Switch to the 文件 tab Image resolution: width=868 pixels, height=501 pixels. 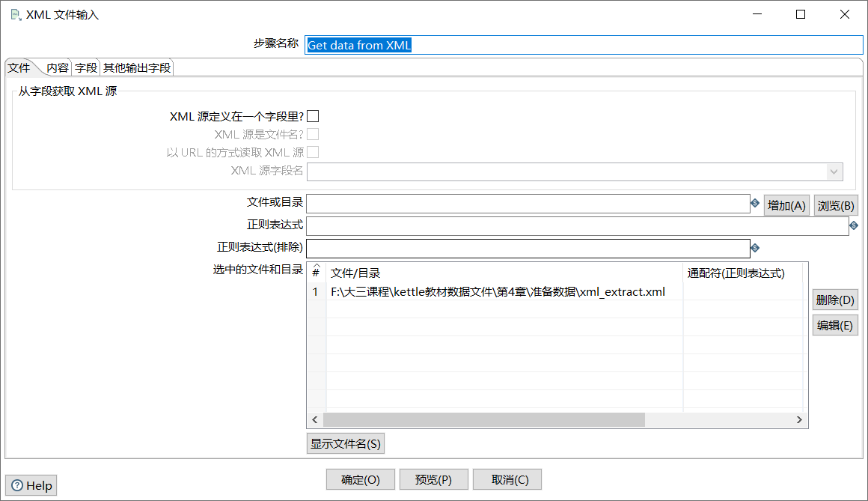coord(19,67)
